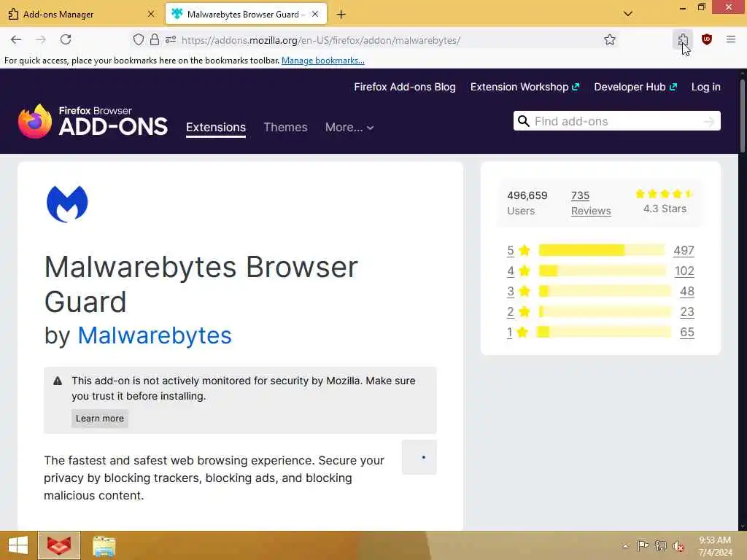Expand the More... navigation dropdown

(x=349, y=128)
